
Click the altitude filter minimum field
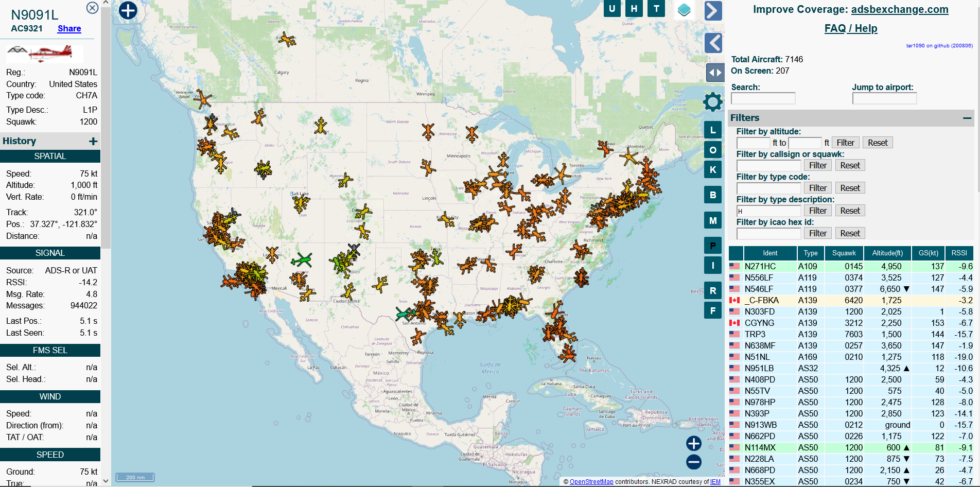[x=754, y=143]
